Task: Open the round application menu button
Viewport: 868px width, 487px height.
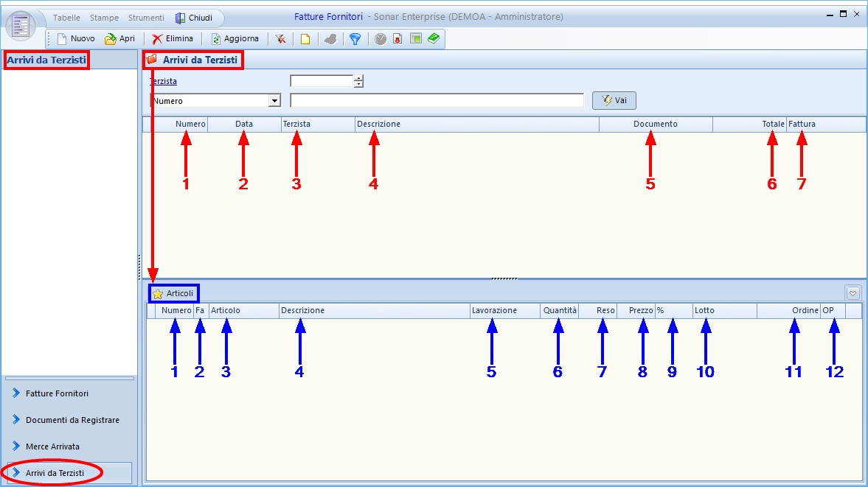Action: tap(21, 26)
